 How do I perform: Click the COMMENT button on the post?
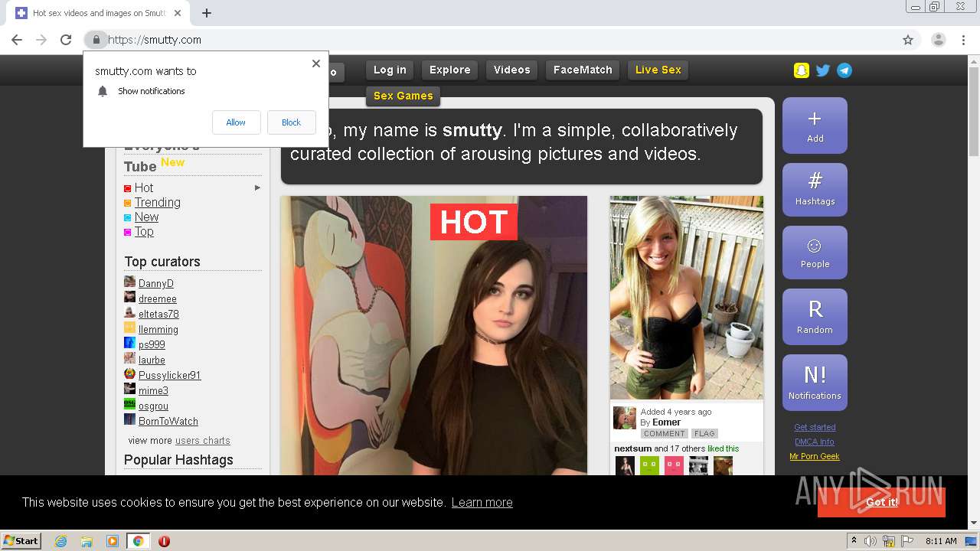point(664,434)
